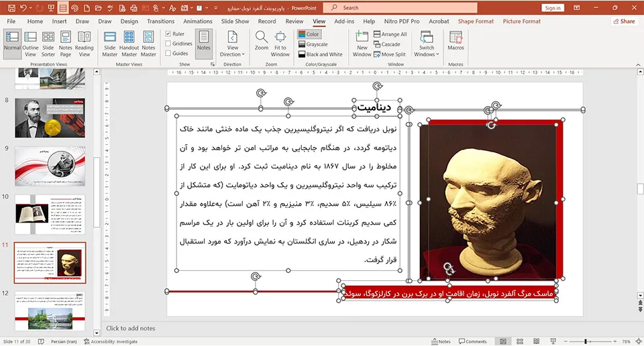Image resolution: width=644 pixels, height=346 pixels.
Task: Click Reading View icon in status bar
Action: (537, 341)
